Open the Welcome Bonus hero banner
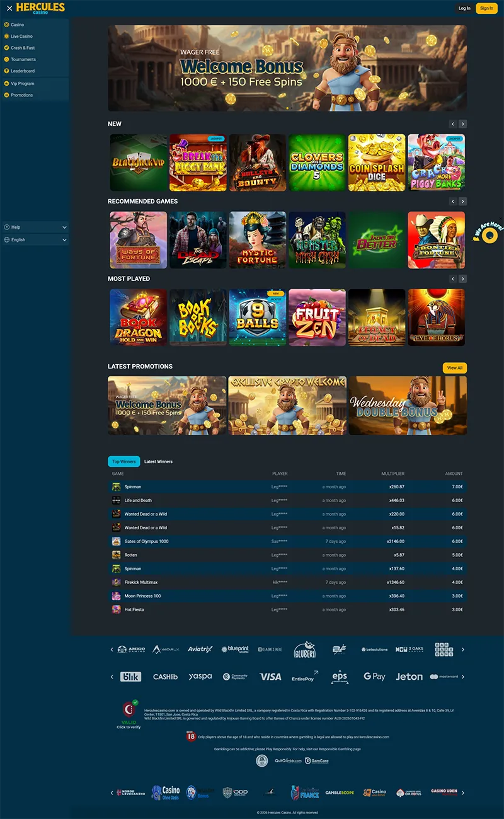Viewport: 504px width, 819px height. (x=287, y=68)
